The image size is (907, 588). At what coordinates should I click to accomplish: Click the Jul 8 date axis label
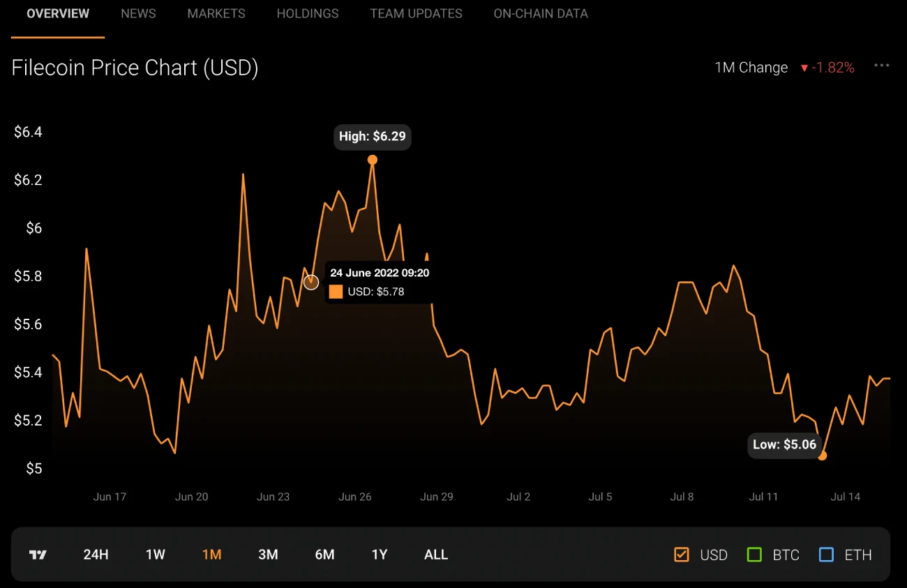(682, 497)
